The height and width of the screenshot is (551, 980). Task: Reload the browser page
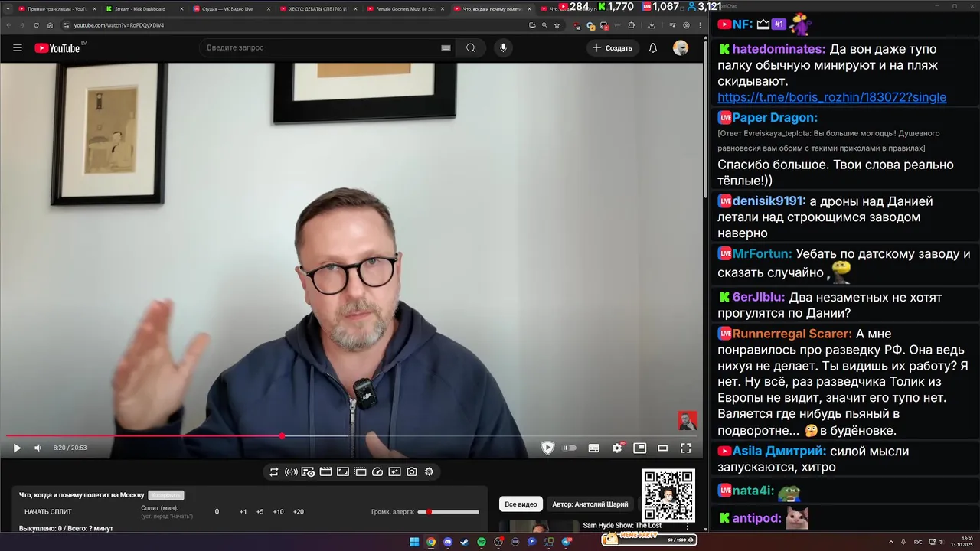tap(36, 25)
